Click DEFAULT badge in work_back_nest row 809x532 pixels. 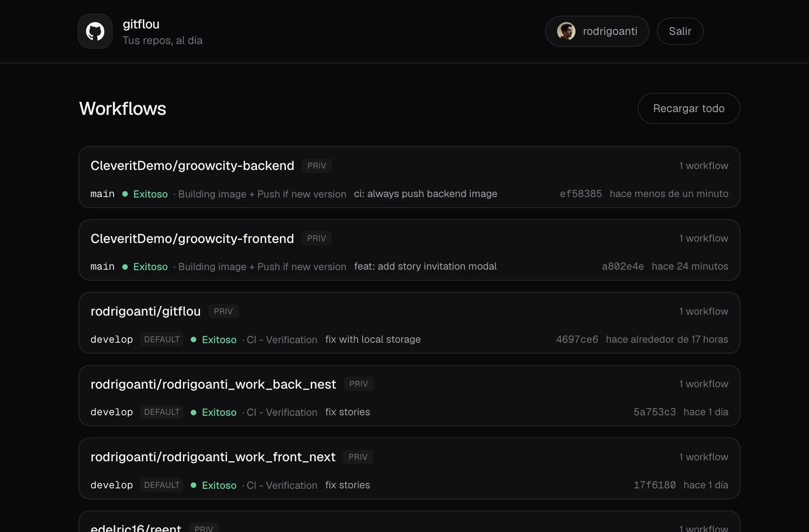[162, 412]
